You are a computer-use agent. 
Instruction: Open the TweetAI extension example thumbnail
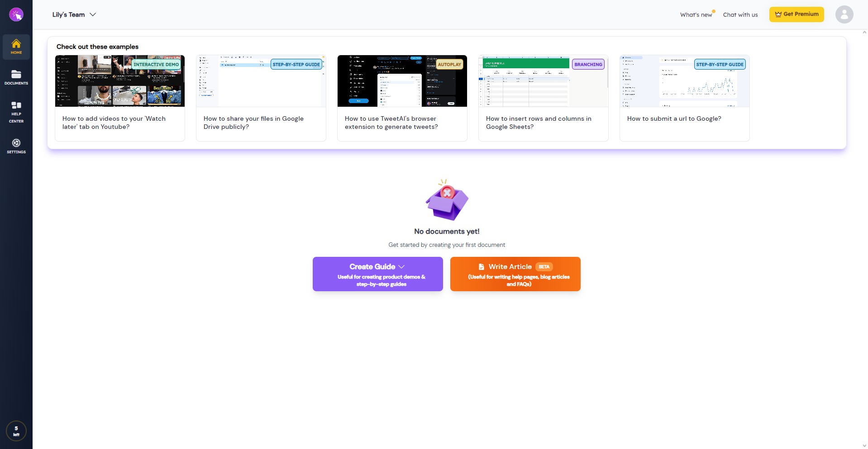point(402,81)
